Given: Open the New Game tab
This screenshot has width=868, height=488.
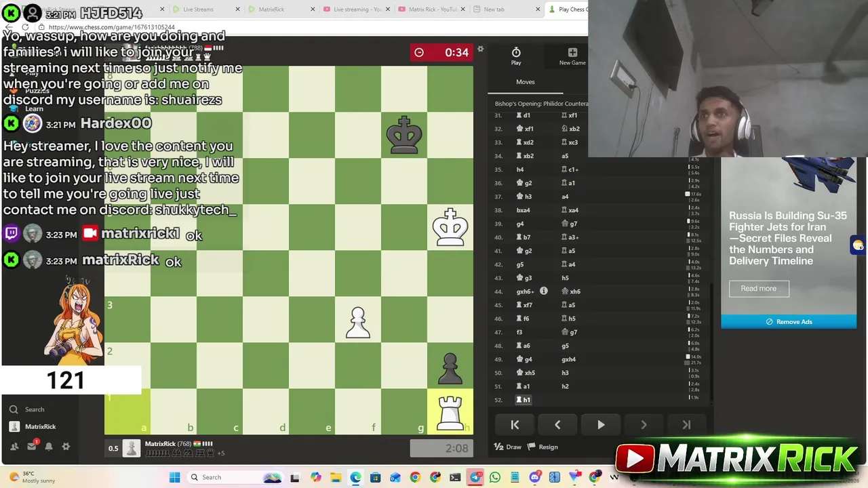Looking at the screenshot, I should (572, 56).
